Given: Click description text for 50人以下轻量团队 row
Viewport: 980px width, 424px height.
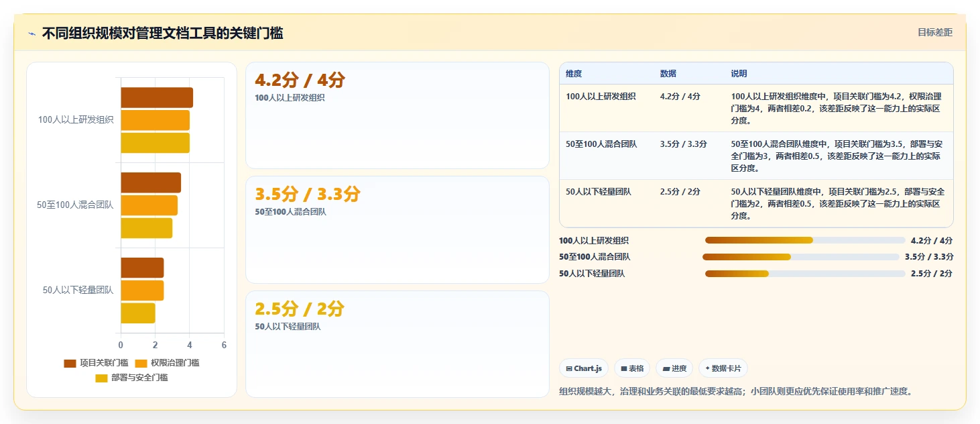Looking at the screenshot, I should tap(838, 204).
